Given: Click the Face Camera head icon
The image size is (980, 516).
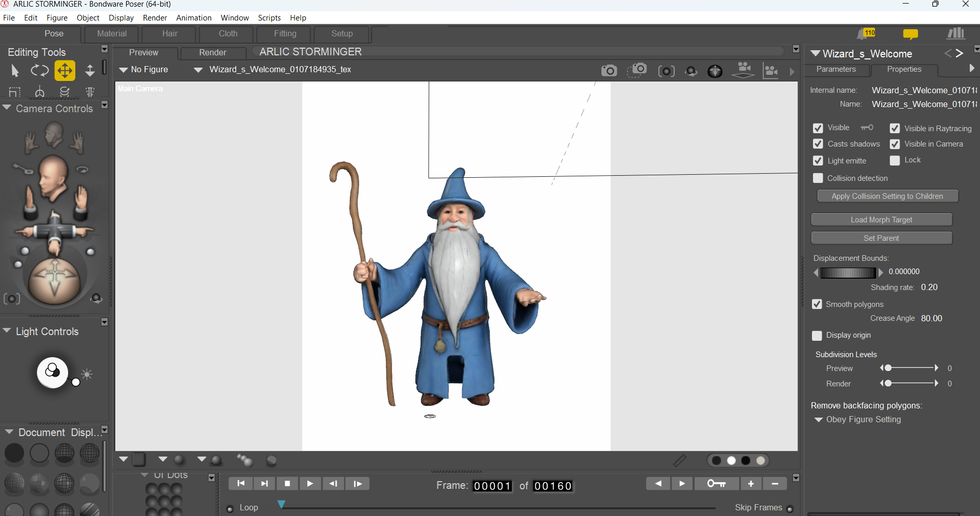Looking at the screenshot, I should point(54,135).
